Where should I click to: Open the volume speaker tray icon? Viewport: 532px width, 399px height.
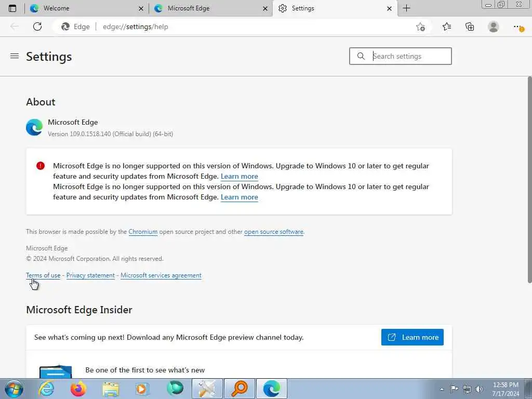click(x=479, y=389)
